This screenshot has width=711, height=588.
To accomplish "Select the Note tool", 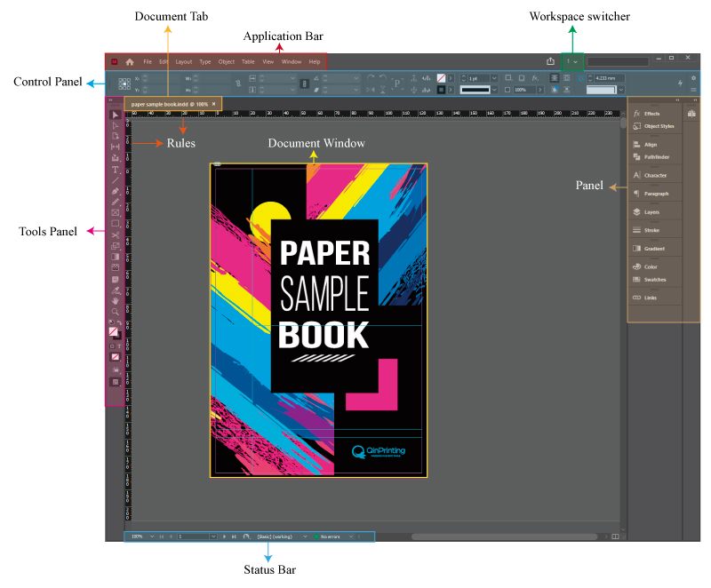I will click(116, 279).
